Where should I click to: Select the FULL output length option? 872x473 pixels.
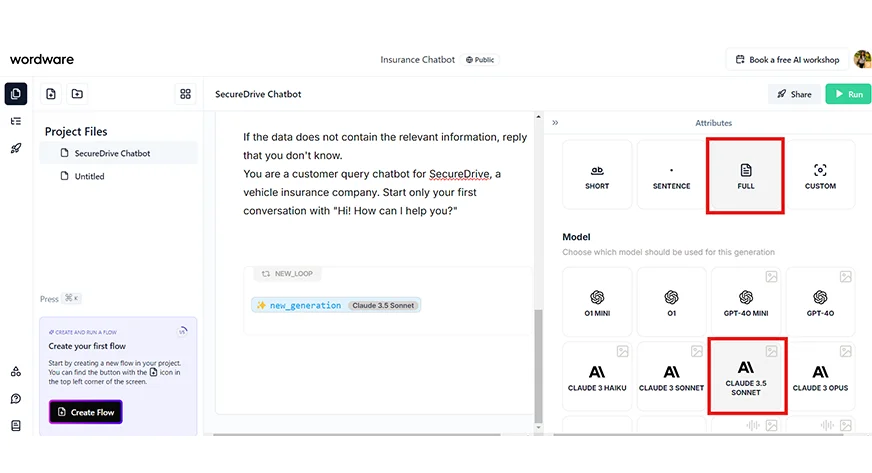click(x=745, y=176)
